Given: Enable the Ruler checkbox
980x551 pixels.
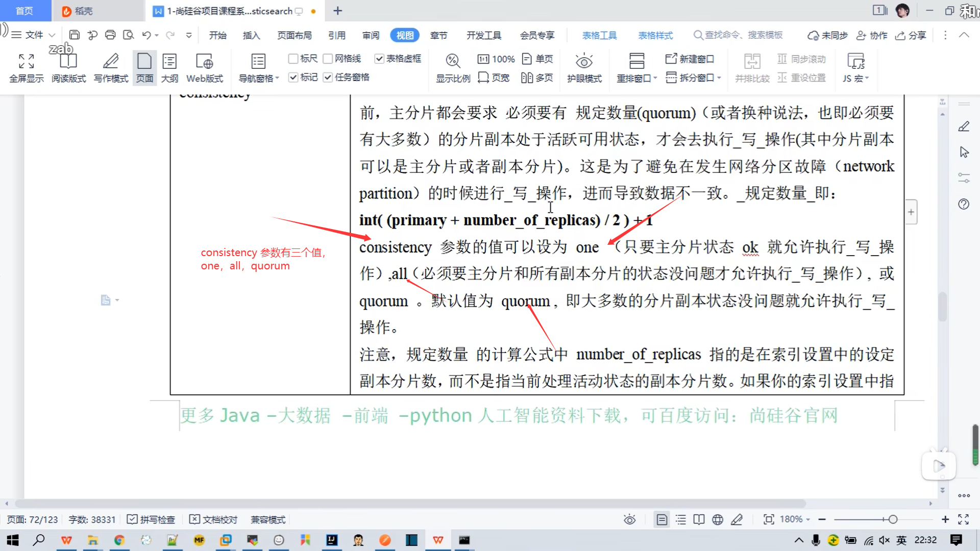Looking at the screenshot, I should tap(293, 59).
